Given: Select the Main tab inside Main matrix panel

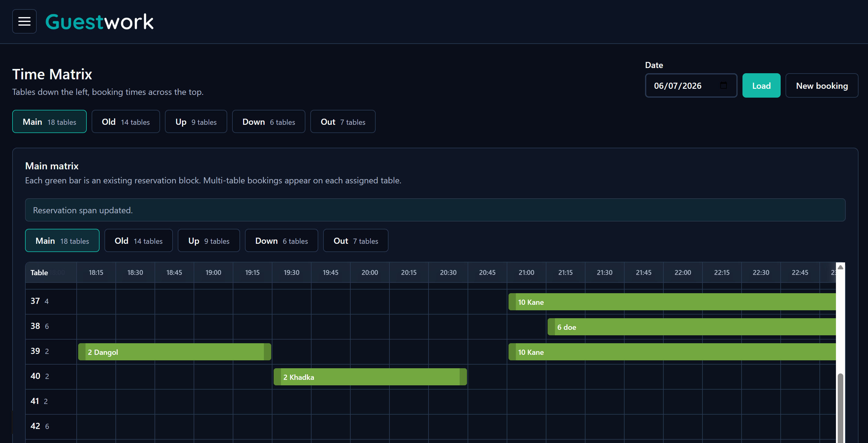Looking at the screenshot, I should (x=62, y=240).
